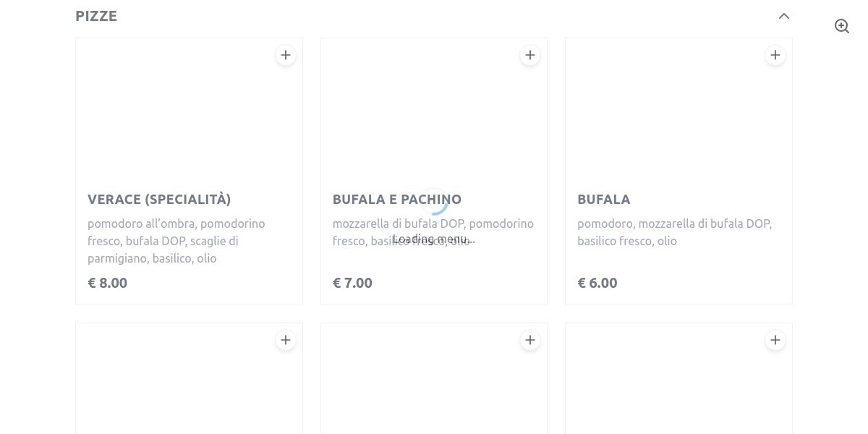Open the VERACE (SPECIALITÀ) title

pos(159,199)
